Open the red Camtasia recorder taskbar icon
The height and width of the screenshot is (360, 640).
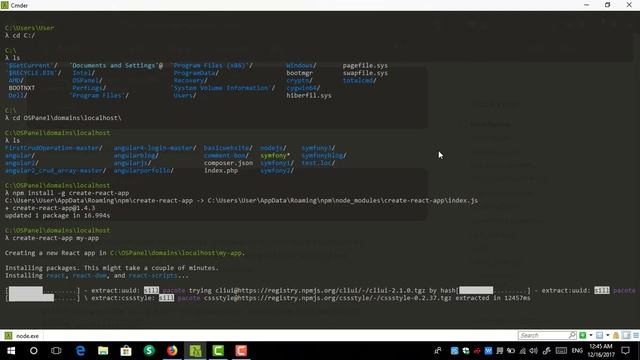pos(241,351)
